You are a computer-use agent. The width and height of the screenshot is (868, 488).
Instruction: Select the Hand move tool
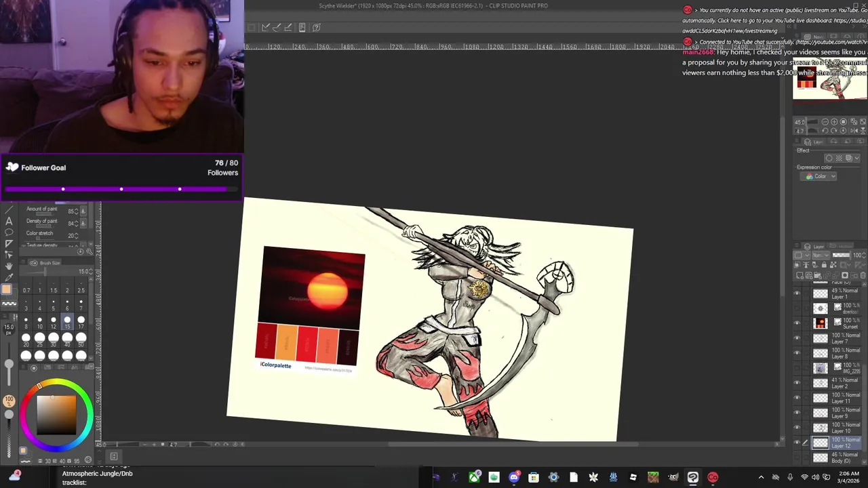click(x=9, y=265)
